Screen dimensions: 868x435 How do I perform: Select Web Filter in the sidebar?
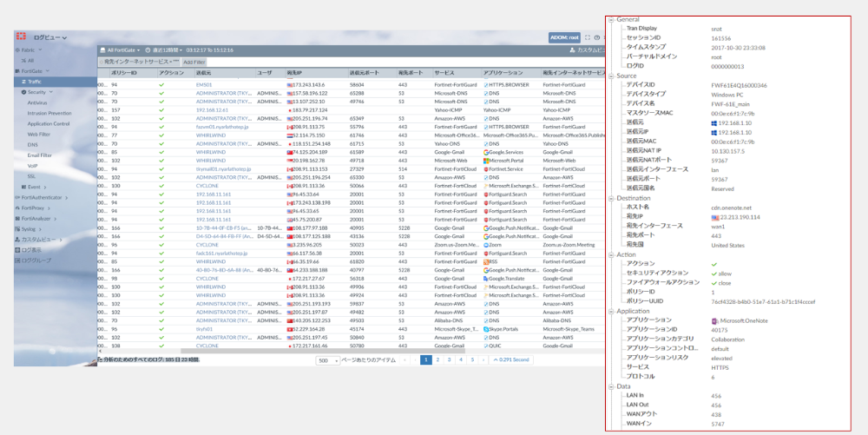(37, 135)
